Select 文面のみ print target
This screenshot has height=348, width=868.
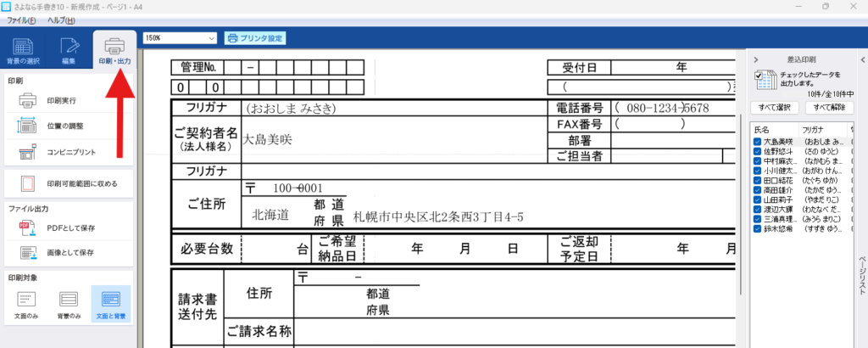tap(27, 304)
